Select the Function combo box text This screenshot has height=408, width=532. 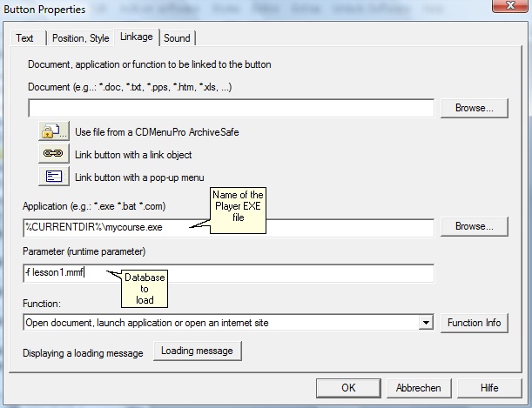tap(222, 323)
